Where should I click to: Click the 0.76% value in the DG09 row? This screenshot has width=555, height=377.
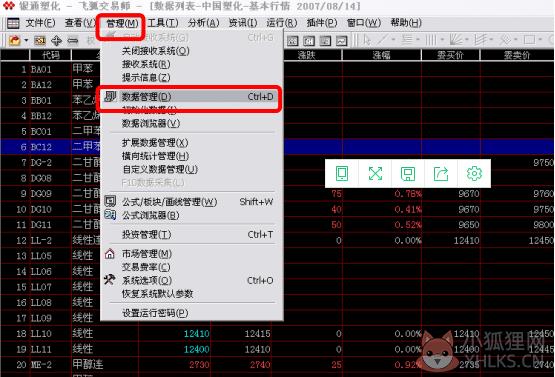pos(408,194)
